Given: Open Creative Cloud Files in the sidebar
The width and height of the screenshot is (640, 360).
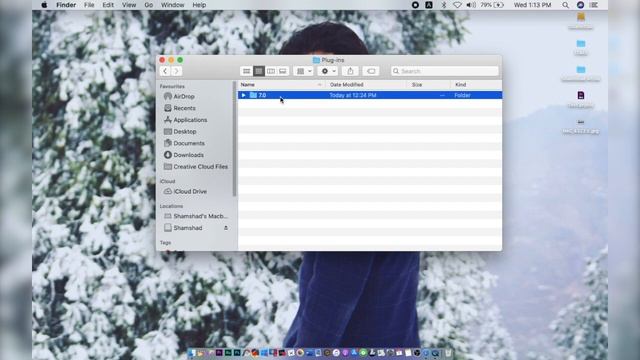Looking at the screenshot, I should (x=200, y=167).
